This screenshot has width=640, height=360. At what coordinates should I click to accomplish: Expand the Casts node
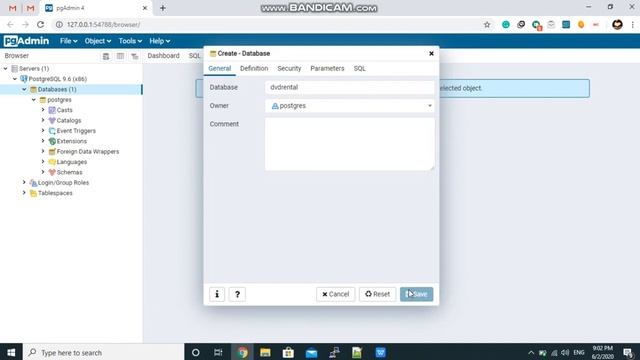click(43, 110)
